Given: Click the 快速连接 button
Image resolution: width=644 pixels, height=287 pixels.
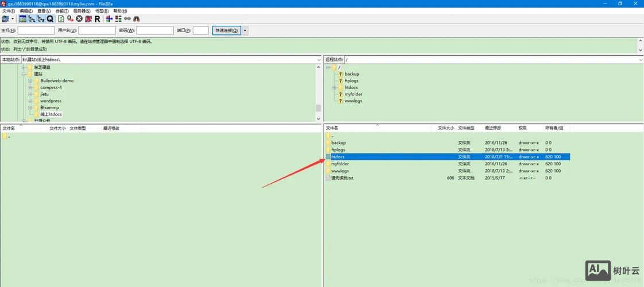Looking at the screenshot, I should click(227, 30).
